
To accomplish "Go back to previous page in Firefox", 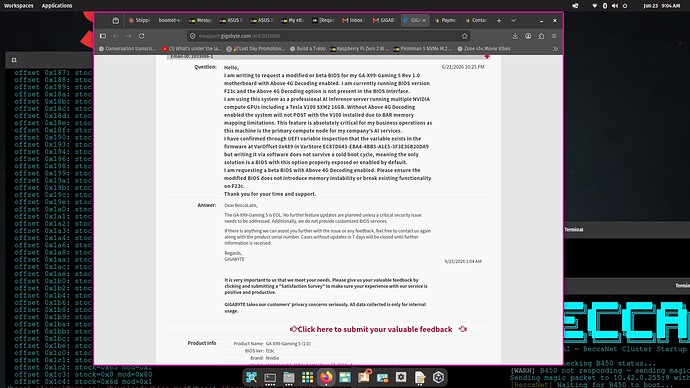I will coord(116,36).
